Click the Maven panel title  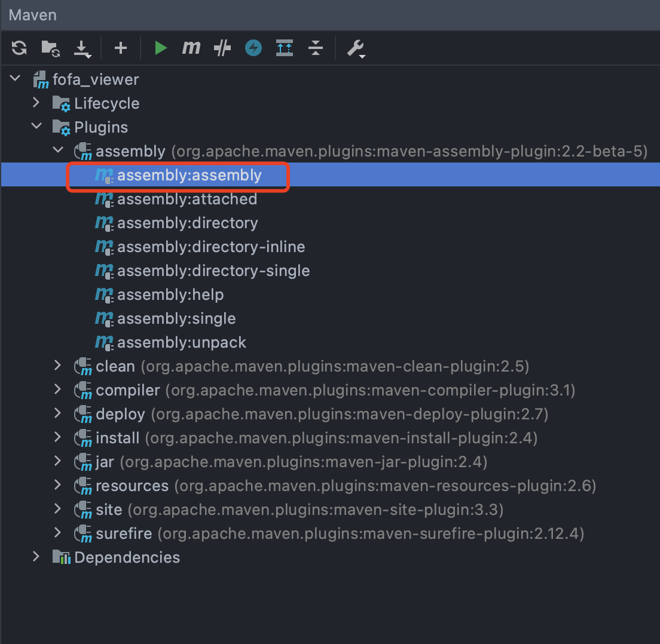point(33,15)
